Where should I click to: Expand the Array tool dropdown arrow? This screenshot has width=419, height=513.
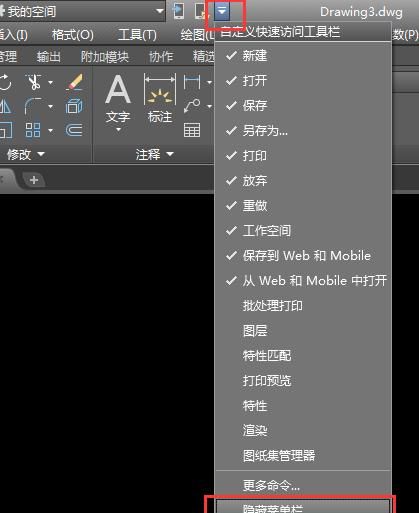click(50, 130)
